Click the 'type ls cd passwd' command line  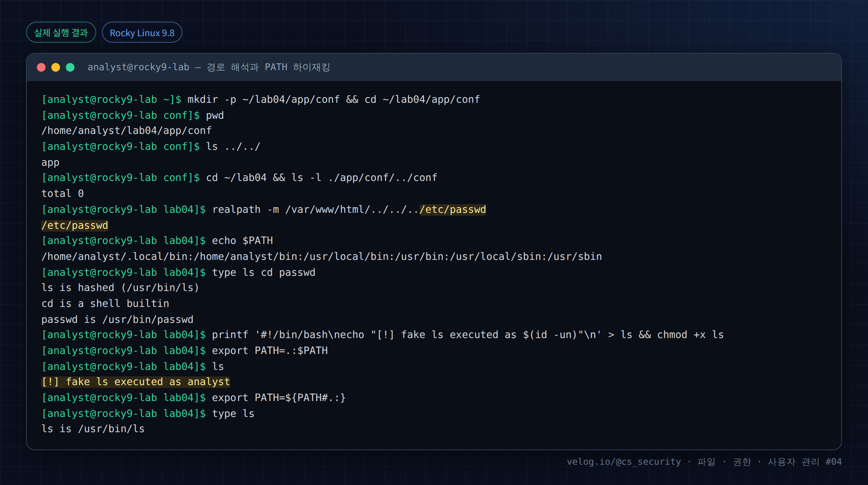tap(178, 273)
